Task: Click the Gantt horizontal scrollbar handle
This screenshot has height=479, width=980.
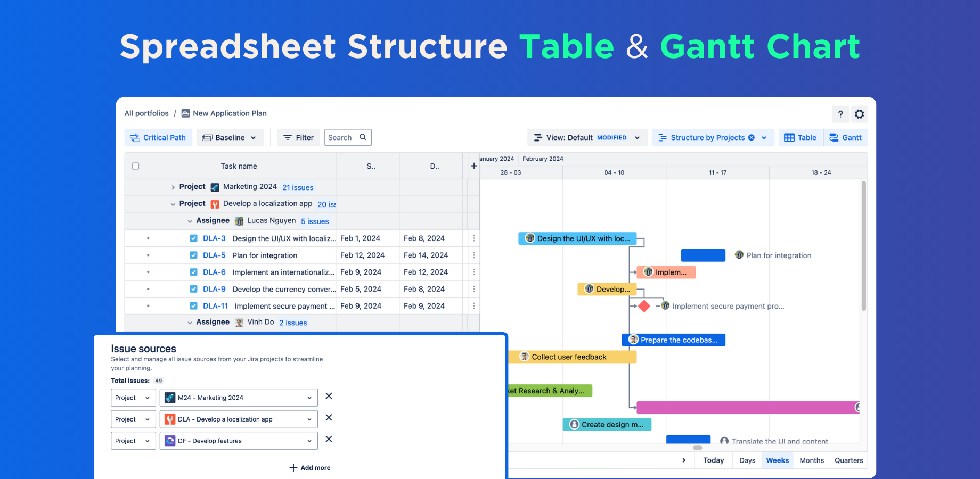Action: click(697, 448)
